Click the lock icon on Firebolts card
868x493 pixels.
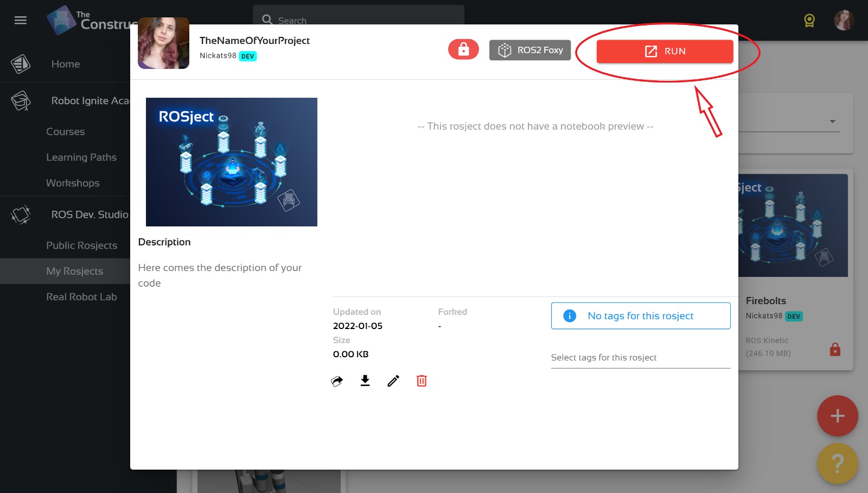835,349
